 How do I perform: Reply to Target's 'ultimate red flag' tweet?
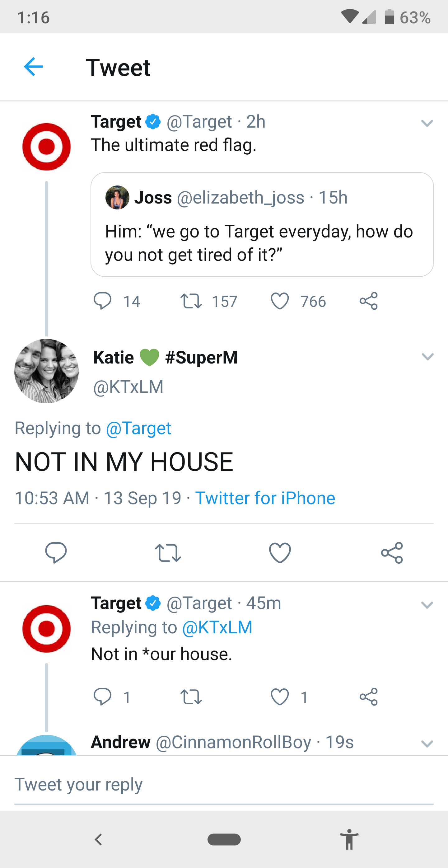pyautogui.click(x=102, y=301)
